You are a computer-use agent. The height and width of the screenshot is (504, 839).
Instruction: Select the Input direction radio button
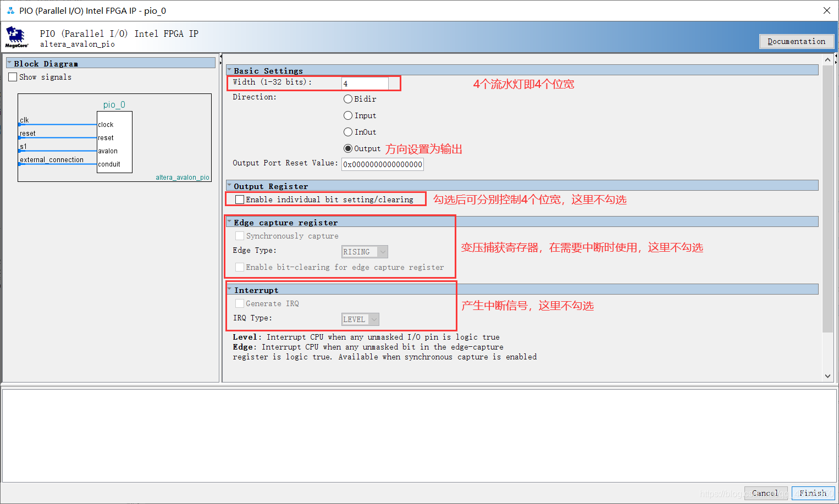pyautogui.click(x=348, y=115)
